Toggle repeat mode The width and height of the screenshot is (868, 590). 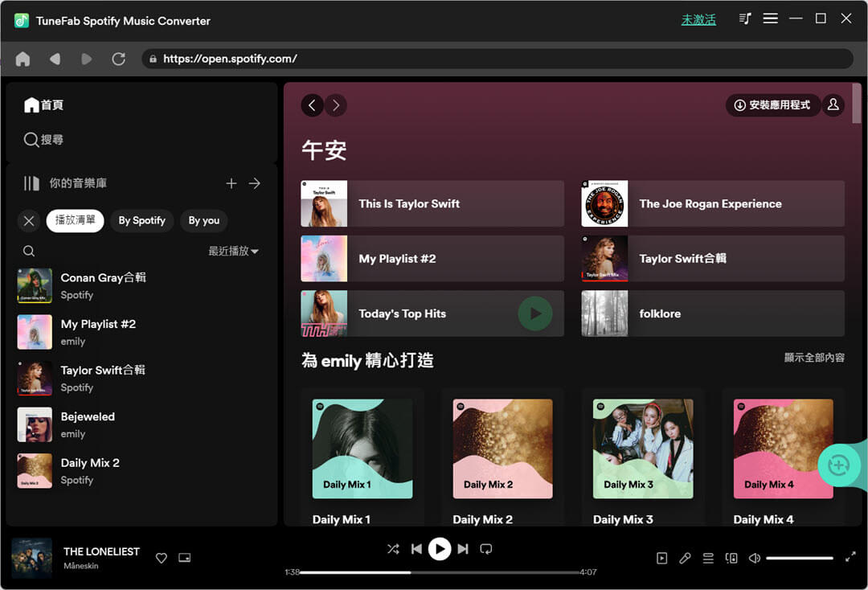pyautogui.click(x=486, y=549)
